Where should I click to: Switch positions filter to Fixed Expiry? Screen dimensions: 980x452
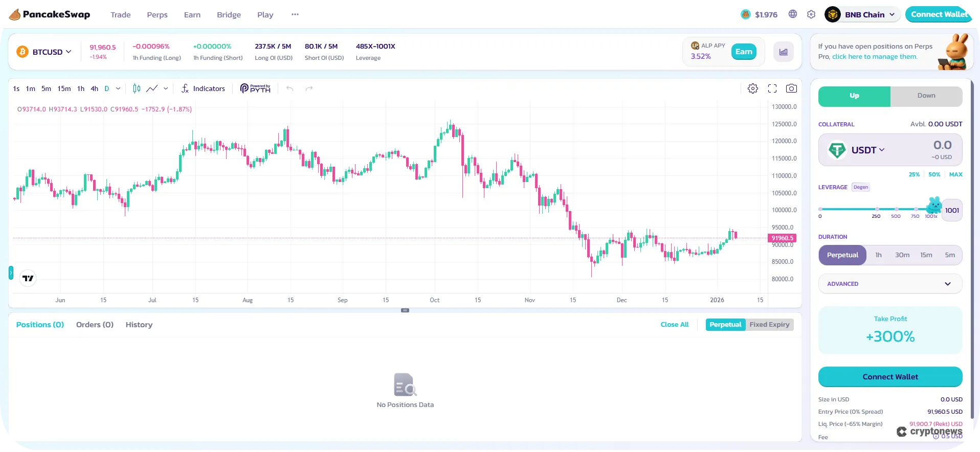[x=769, y=325]
